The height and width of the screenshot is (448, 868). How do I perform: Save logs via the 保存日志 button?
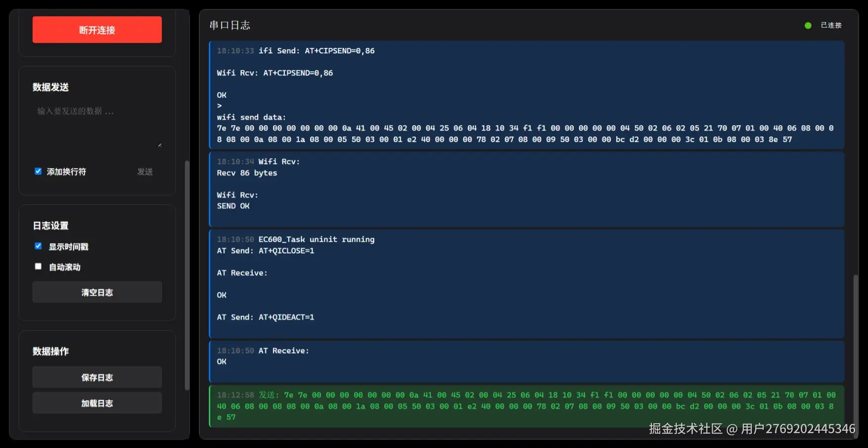(x=97, y=377)
